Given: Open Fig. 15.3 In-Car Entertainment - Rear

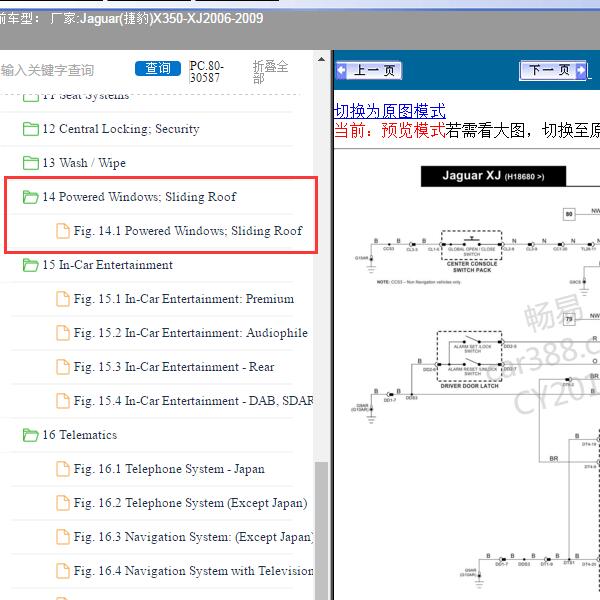Looking at the screenshot, I should coord(174,367).
